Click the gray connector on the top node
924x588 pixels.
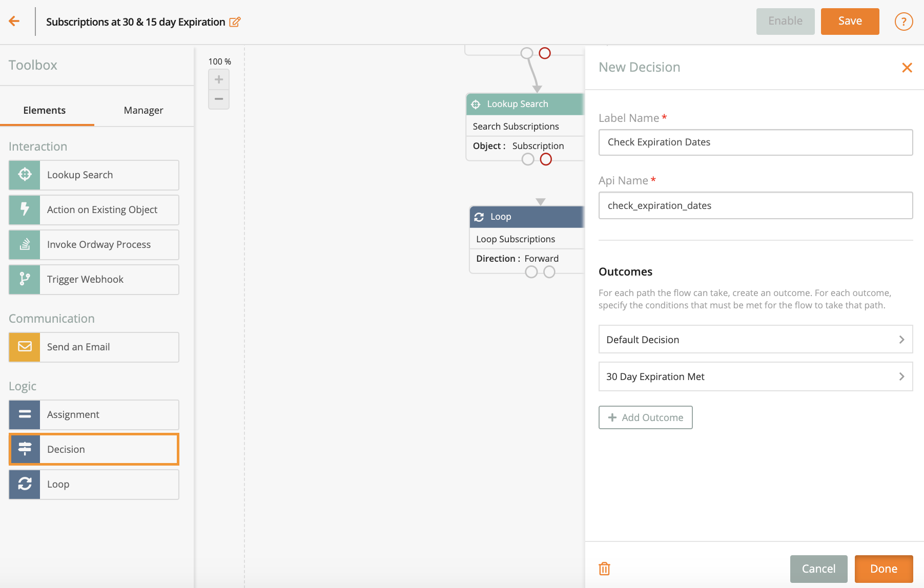click(x=527, y=53)
